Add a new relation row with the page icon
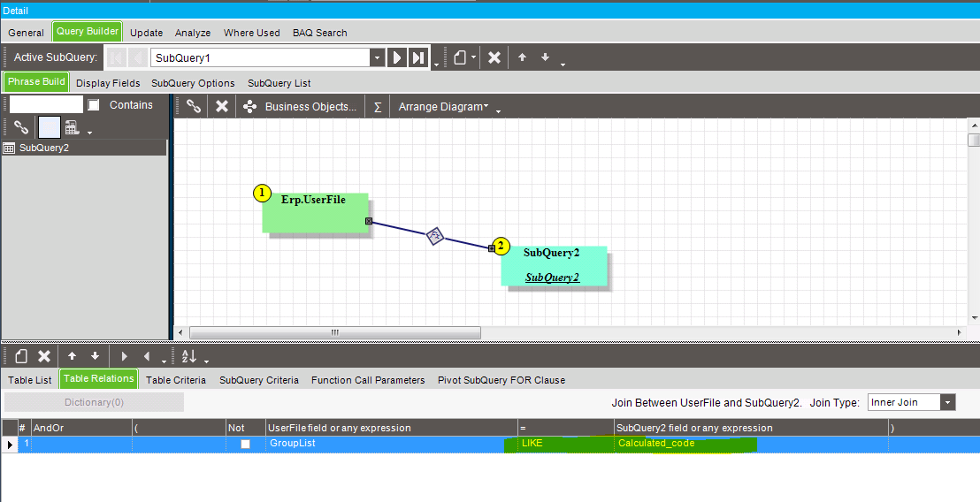 21,356
